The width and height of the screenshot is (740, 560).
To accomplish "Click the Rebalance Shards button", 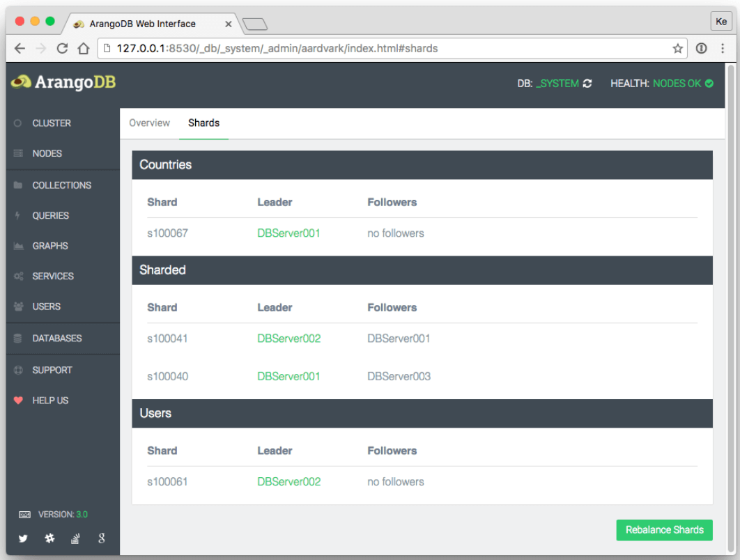I will [664, 530].
